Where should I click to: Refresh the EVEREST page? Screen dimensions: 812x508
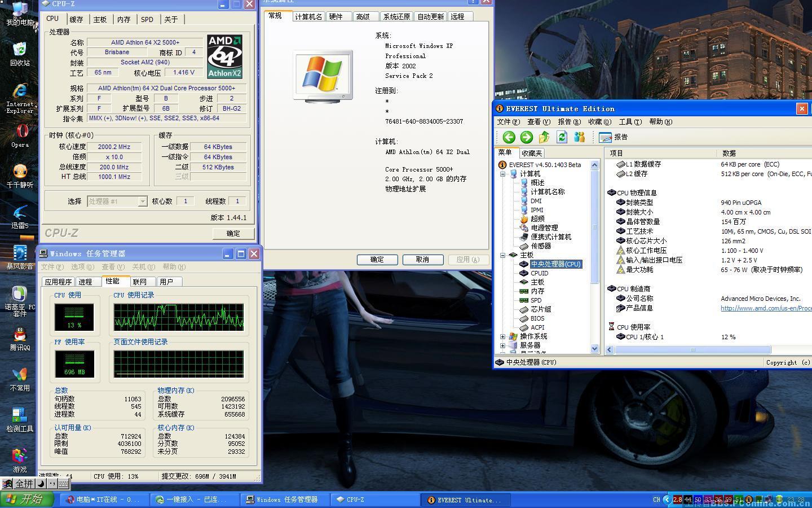pos(562,137)
